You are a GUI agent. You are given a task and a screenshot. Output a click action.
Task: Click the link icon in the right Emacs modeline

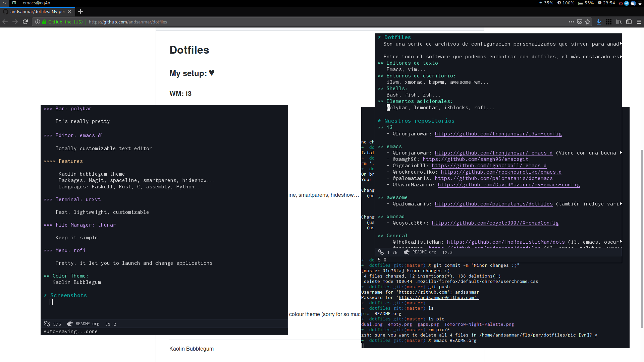pyautogui.click(x=381, y=252)
